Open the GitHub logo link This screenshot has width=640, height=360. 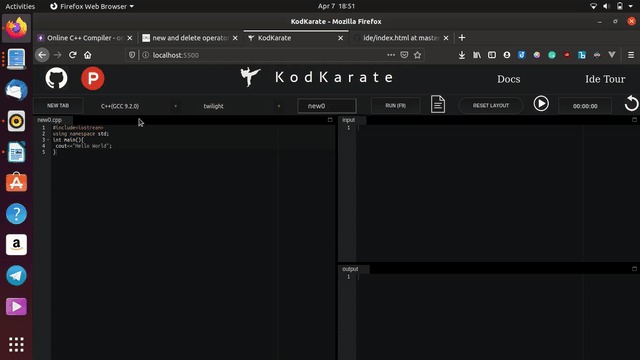coord(56,78)
